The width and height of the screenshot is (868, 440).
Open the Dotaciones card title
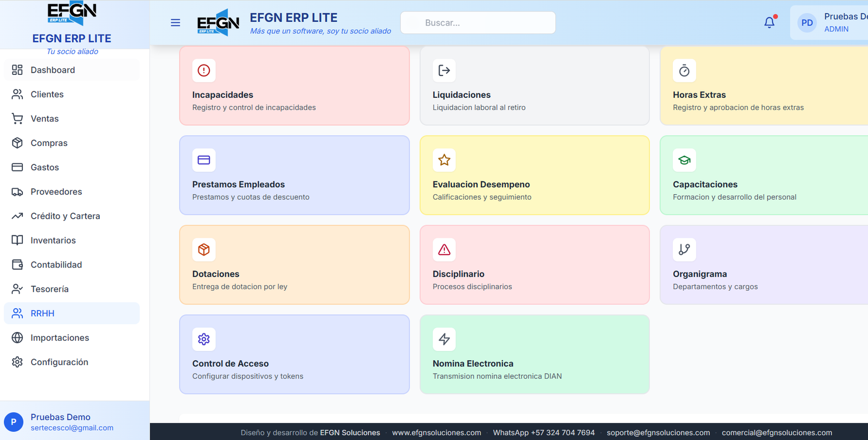[x=216, y=274]
